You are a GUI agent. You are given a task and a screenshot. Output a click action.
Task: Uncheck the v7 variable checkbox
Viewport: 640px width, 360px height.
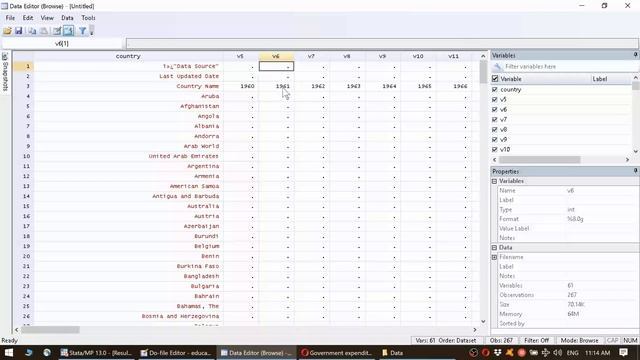[495, 120]
